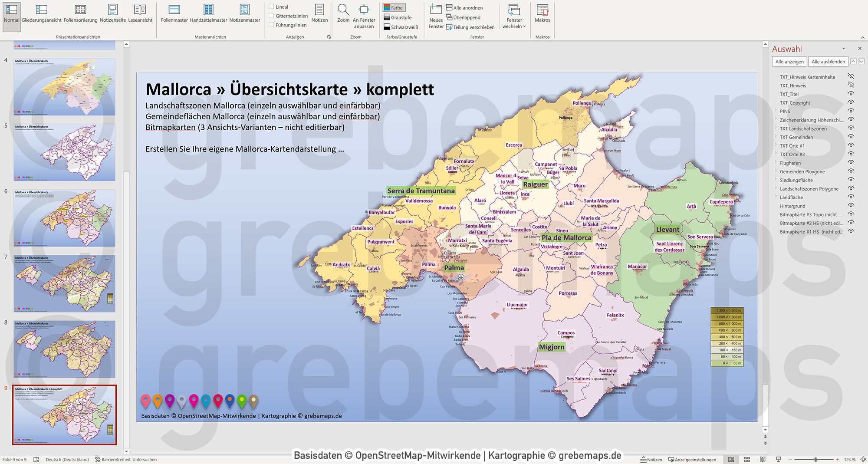This screenshot has width=868, height=464.
Task: Click An Fenster anpassen
Action: click(x=364, y=13)
